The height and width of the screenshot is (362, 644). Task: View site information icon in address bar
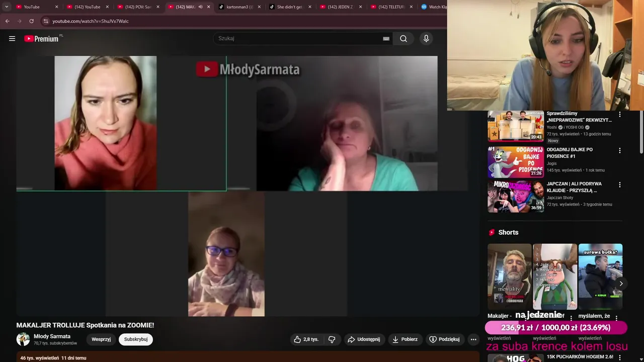pos(46,21)
